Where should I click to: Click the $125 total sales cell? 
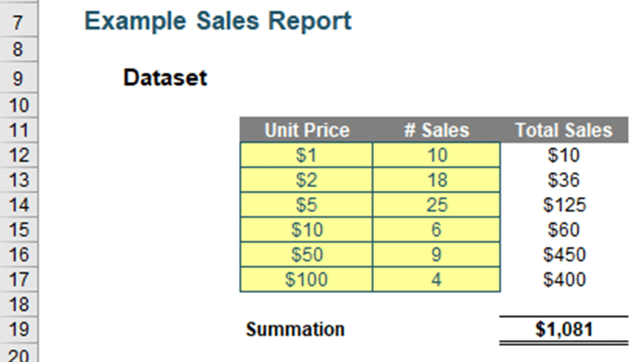click(564, 205)
